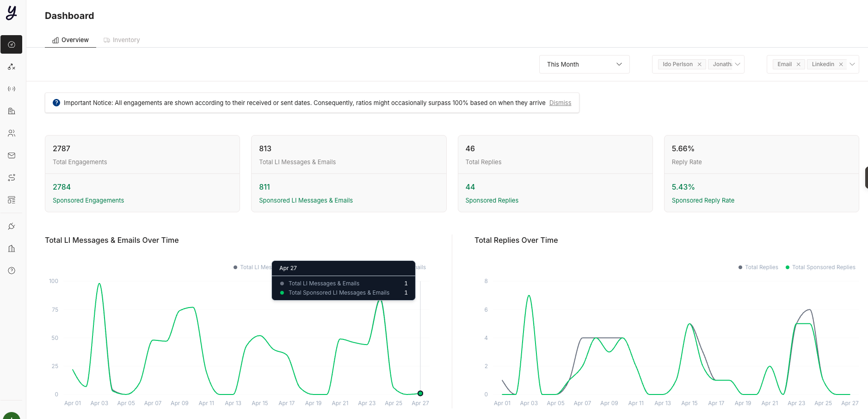Dismiss the important notice banner
Screen dimensions: 868x419
click(x=560, y=103)
